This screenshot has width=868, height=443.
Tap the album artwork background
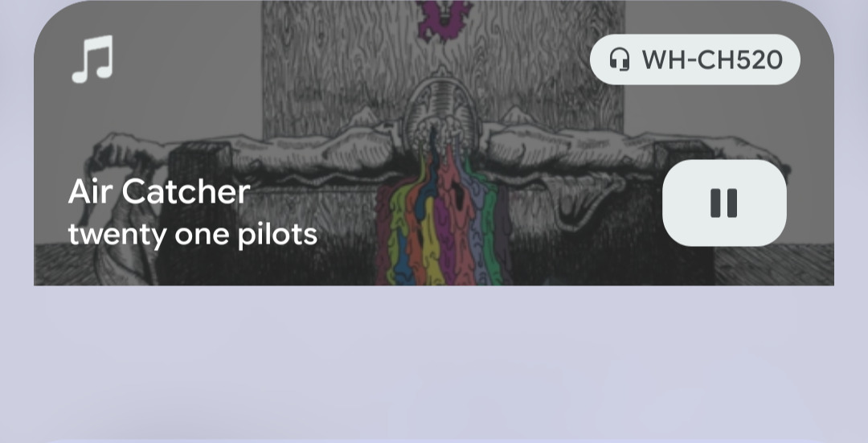[434, 143]
